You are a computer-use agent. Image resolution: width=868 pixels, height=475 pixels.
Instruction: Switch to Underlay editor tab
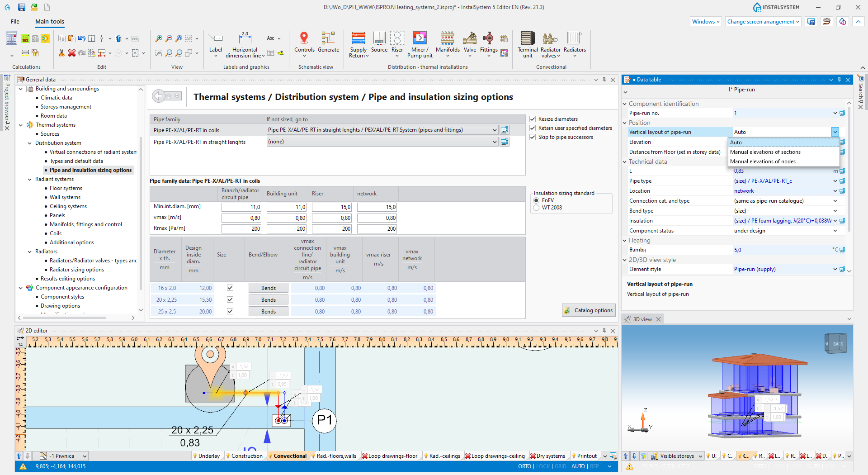pos(206,456)
